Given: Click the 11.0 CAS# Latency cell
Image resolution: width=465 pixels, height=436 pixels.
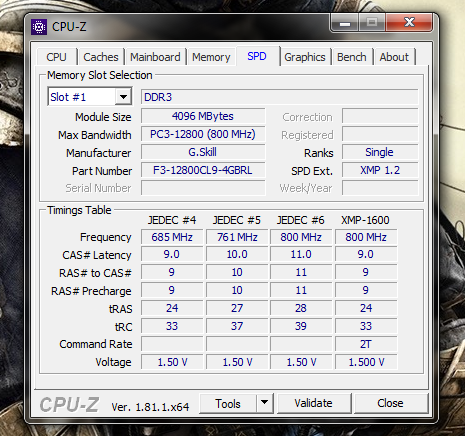Looking at the screenshot, I should [x=301, y=254].
